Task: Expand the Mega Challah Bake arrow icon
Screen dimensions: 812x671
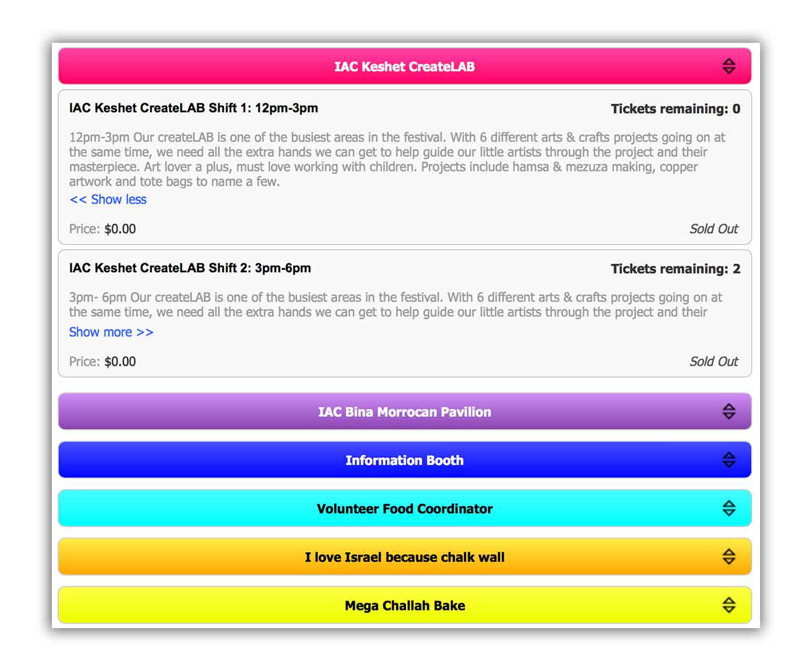Action: pyautogui.click(x=729, y=605)
